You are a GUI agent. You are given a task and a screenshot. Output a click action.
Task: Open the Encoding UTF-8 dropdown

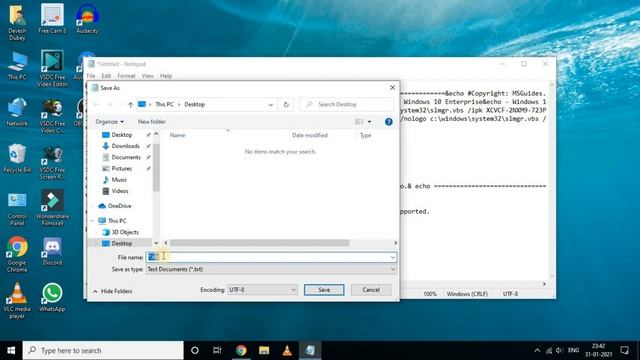pos(262,290)
